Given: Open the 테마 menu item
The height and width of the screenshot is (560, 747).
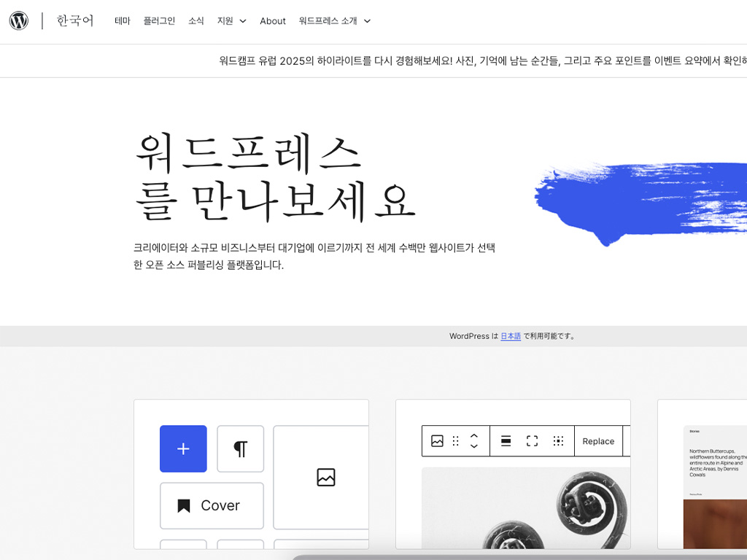Looking at the screenshot, I should click(x=123, y=21).
